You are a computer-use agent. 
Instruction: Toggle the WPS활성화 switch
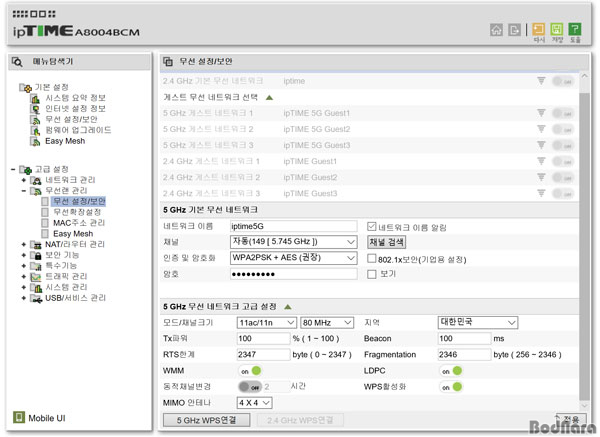(x=451, y=387)
